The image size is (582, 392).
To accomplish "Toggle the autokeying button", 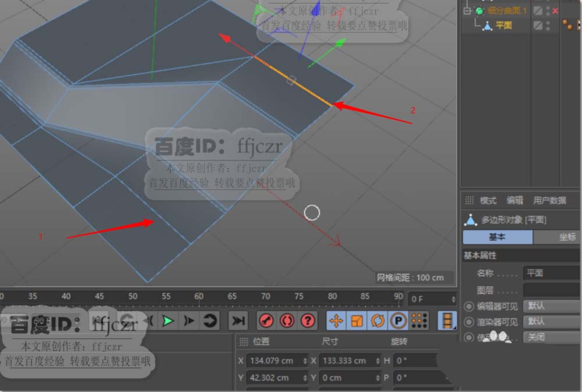I will (287, 321).
